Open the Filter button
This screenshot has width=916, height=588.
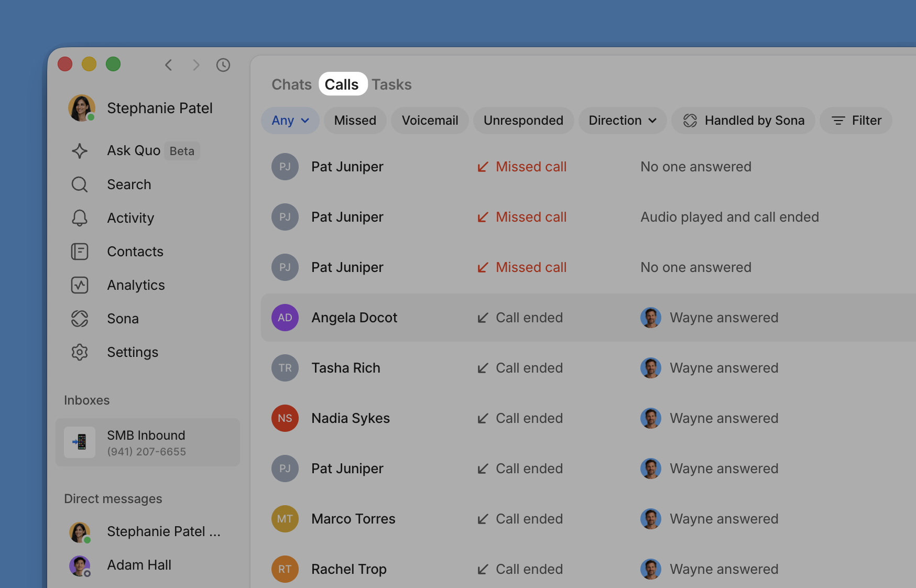[856, 121]
